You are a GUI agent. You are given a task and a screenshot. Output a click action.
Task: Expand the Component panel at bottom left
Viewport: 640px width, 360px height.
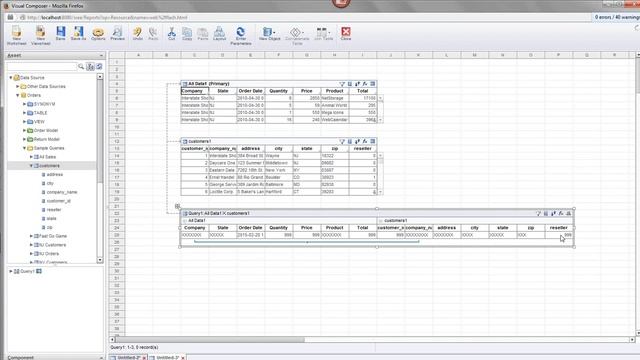coord(101,358)
